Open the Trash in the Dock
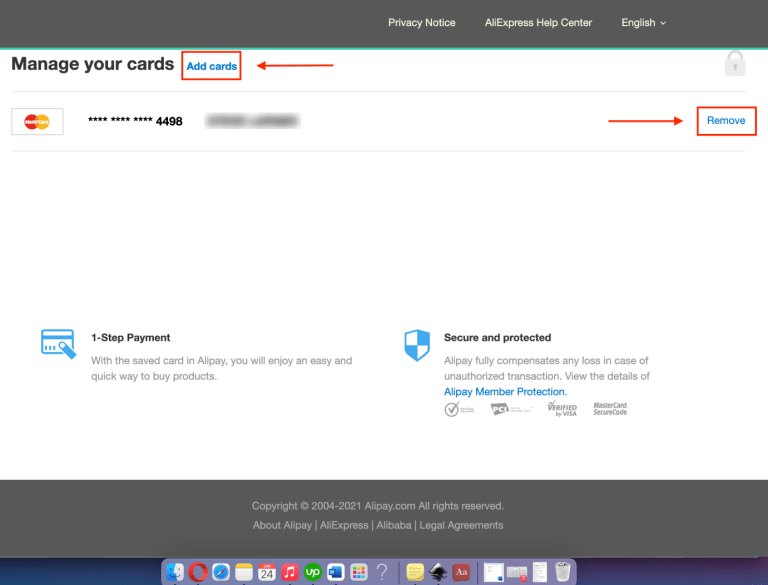The image size is (768, 585). (563, 572)
